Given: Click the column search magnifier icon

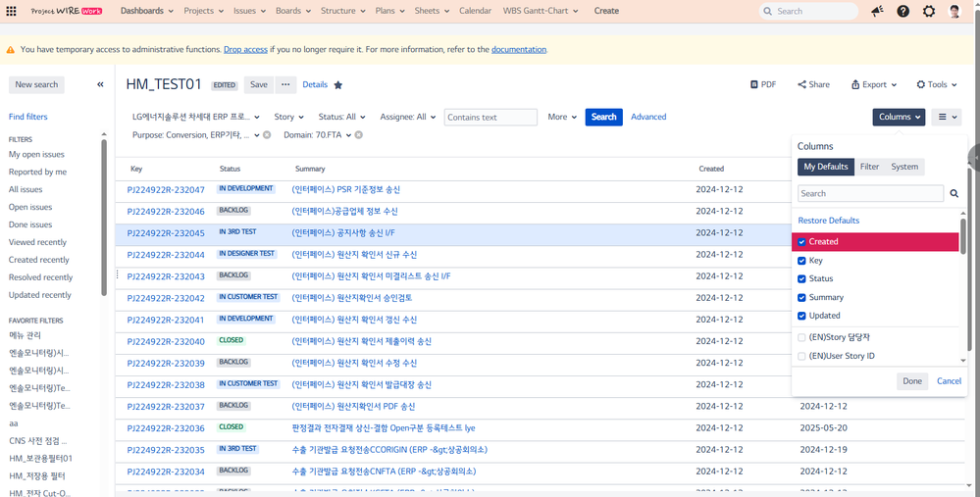Looking at the screenshot, I should 954,193.
